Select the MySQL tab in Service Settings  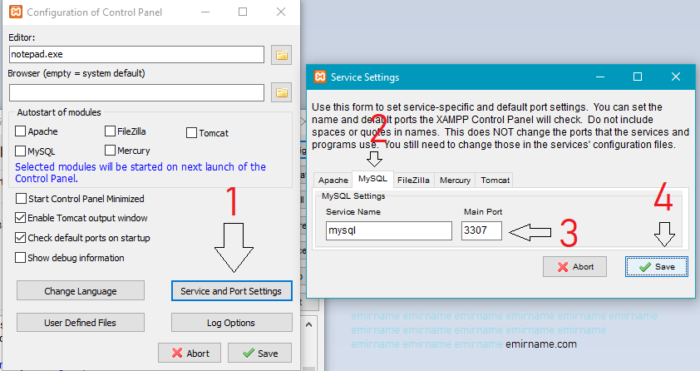coord(373,179)
